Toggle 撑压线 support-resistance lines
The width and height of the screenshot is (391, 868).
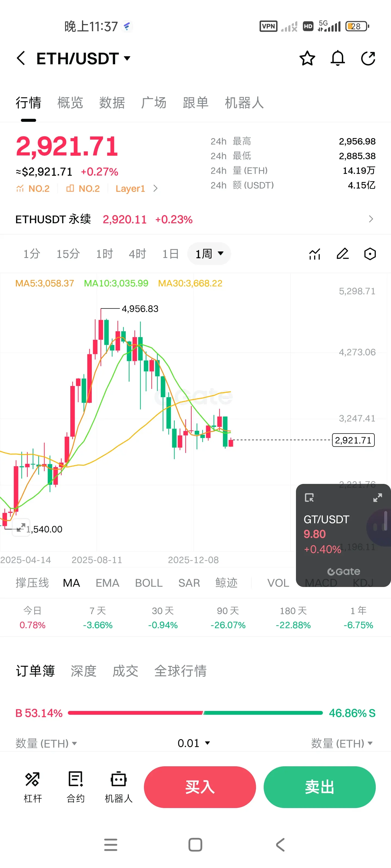(x=32, y=583)
